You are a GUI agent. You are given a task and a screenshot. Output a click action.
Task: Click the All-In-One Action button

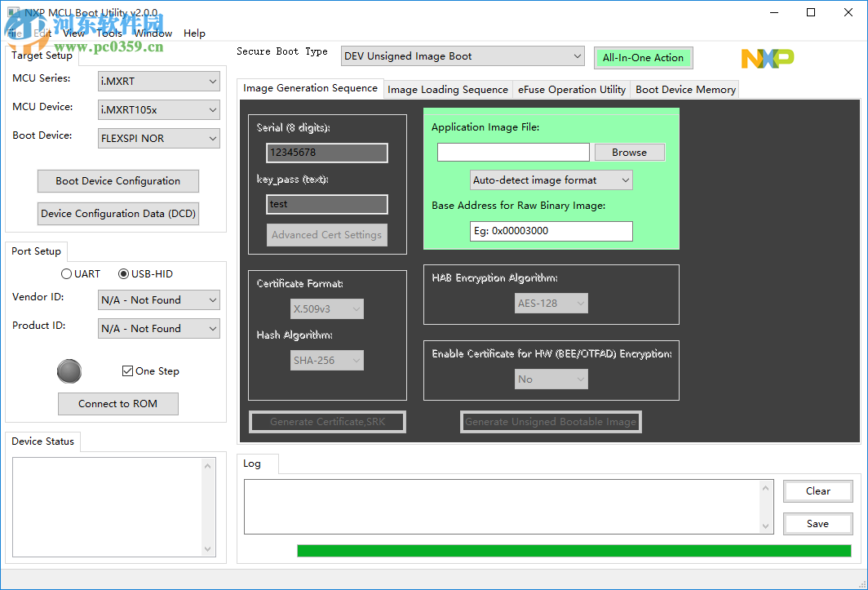click(x=643, y=58)
